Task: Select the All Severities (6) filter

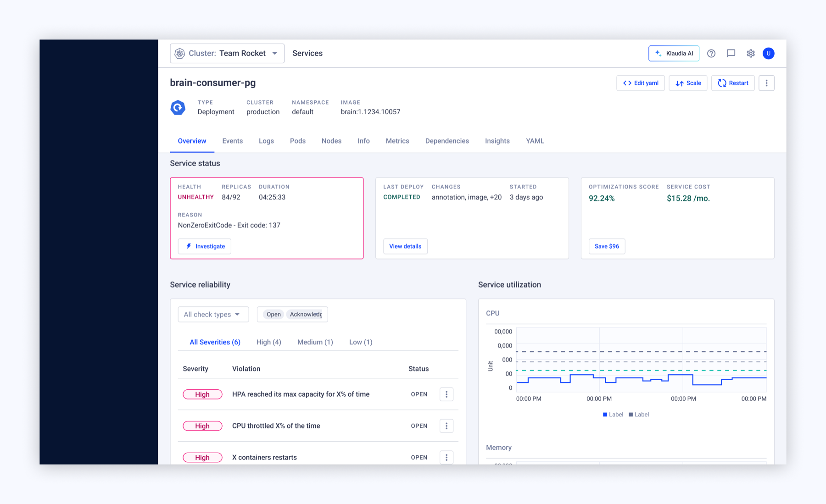Action: 215,342
